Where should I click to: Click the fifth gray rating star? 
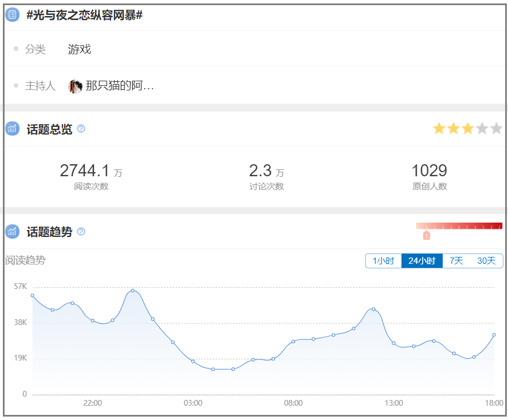pos(496,128)
